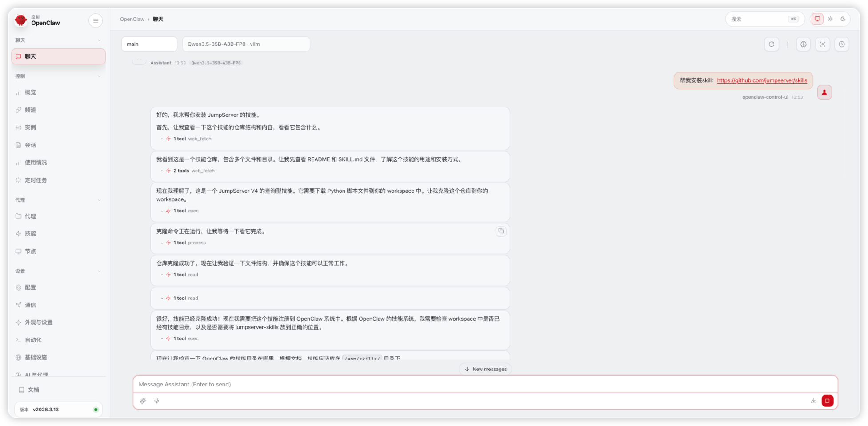The image size is (868, 426).
Task: Collapse the sidebar with the hamburger button
Action: coord(96,20)
